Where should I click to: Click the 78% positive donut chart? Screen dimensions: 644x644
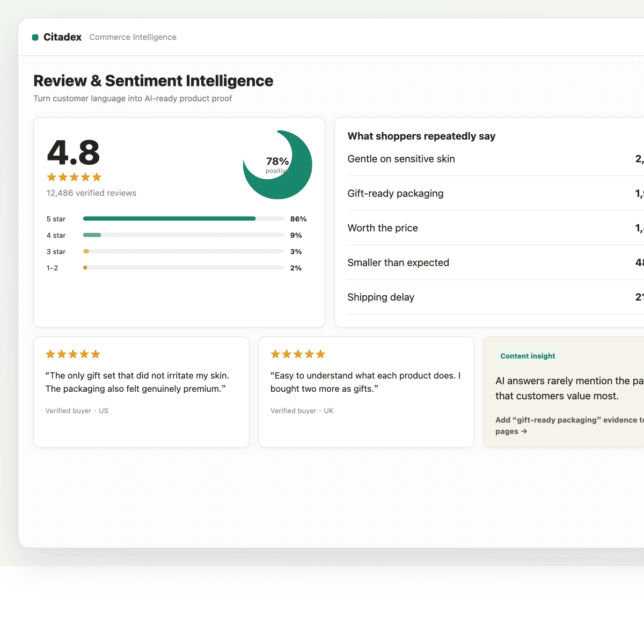point(277,165)
